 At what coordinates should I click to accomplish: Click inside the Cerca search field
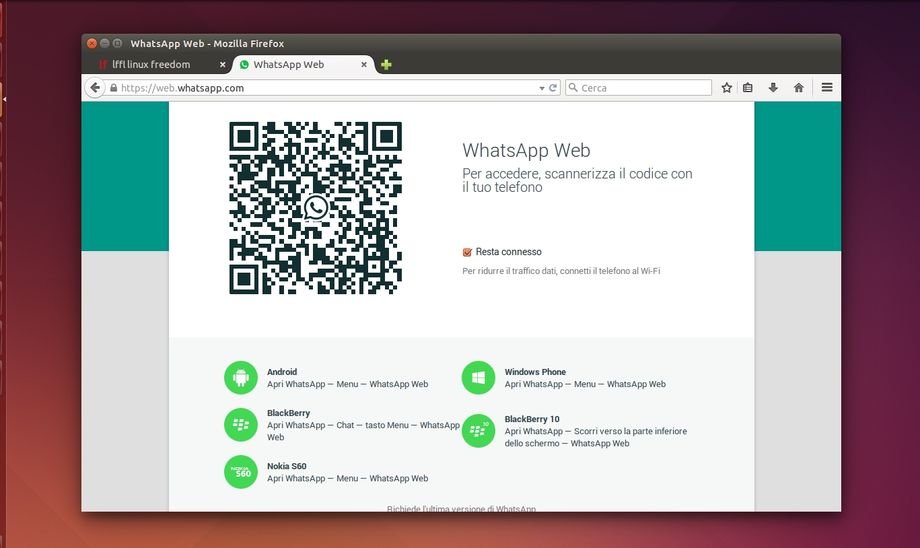[640, 88]
